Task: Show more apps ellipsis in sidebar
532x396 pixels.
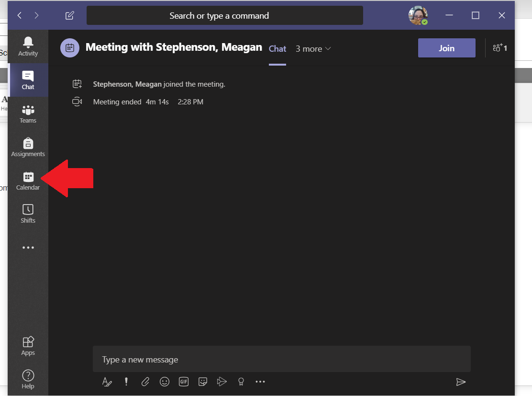Action: [x=28, y=248]
